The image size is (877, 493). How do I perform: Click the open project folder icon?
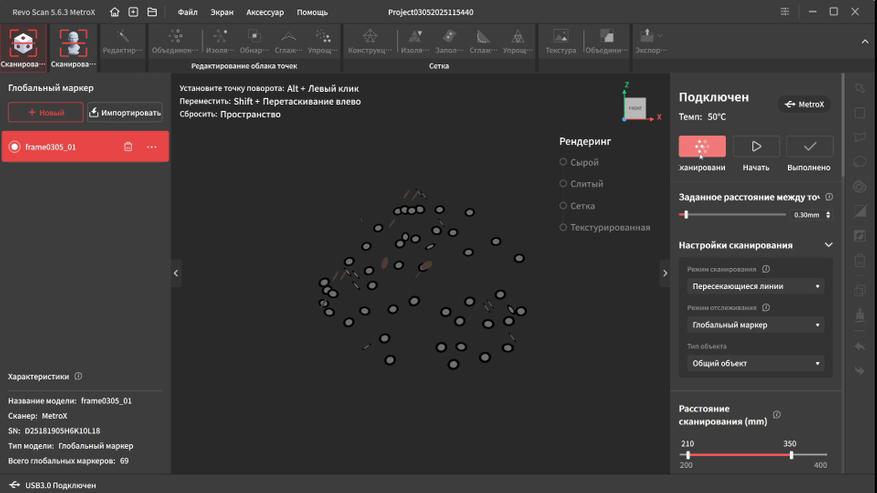[152, 12]
